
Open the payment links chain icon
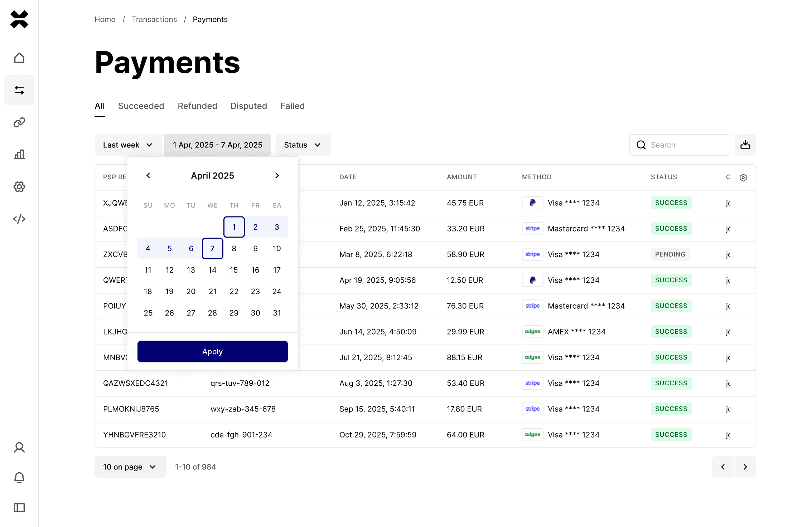click(x=19, y=122)
